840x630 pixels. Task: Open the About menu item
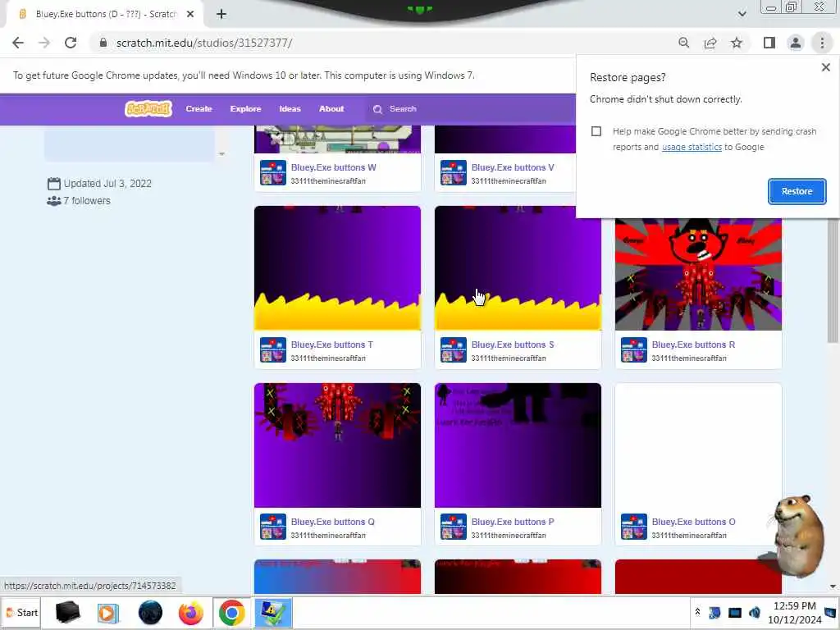(x=331, y=109)
